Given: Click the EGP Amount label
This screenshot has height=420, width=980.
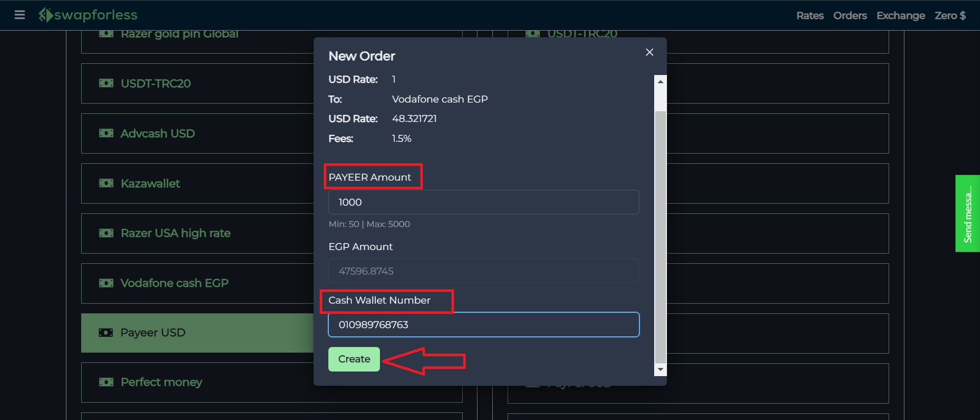Looking at the screenshot, I should click(361, 246).
